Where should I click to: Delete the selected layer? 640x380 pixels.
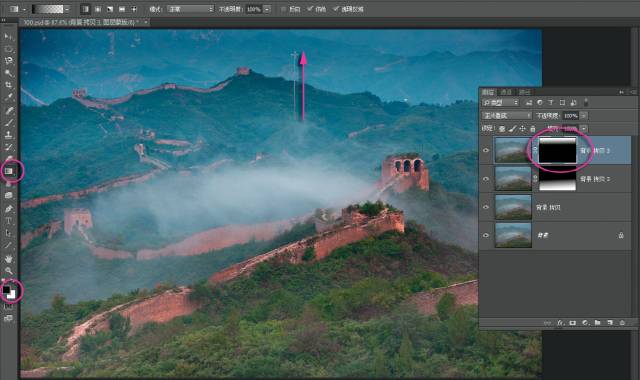(622, 322)
